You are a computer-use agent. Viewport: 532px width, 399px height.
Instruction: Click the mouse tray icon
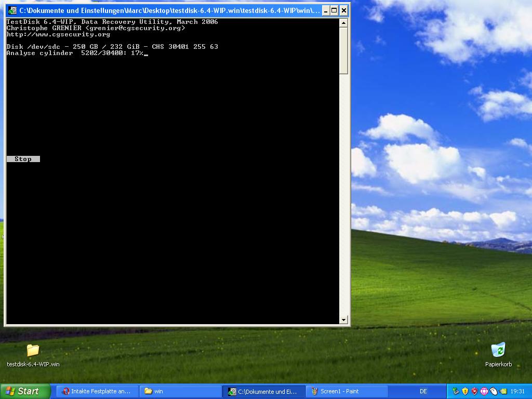pyautogui.click(x=494, y=391)
